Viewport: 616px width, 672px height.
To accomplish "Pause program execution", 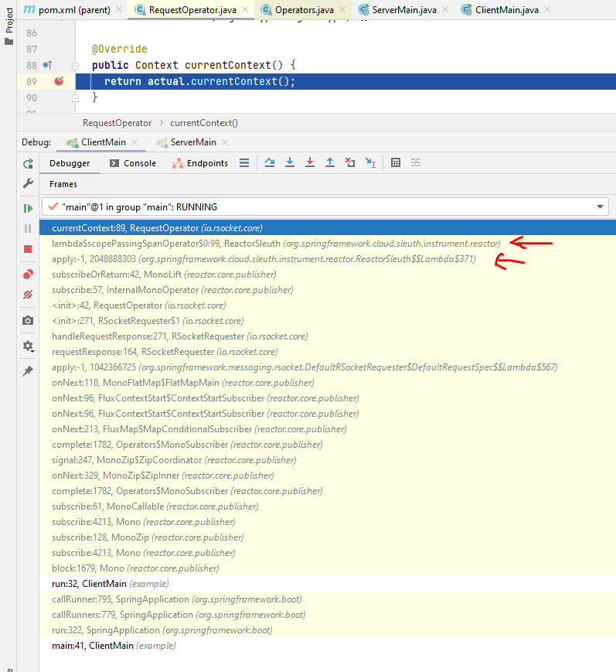I will [28, 228].
